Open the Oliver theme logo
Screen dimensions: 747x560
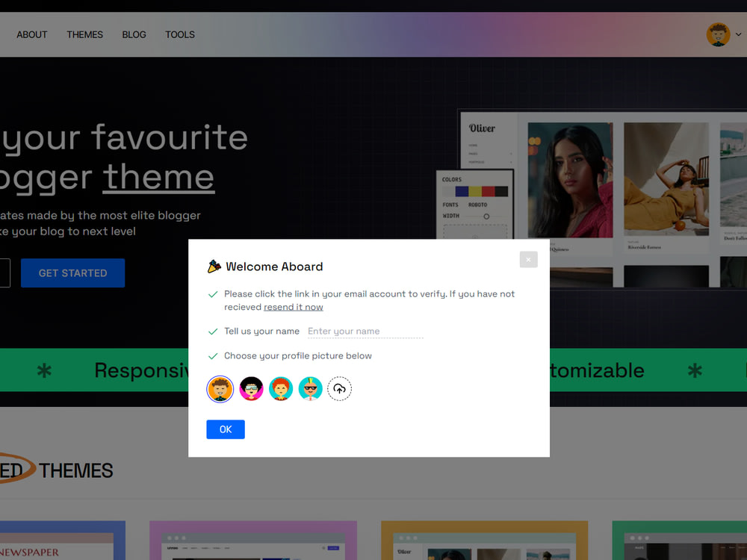coord(482,128)
